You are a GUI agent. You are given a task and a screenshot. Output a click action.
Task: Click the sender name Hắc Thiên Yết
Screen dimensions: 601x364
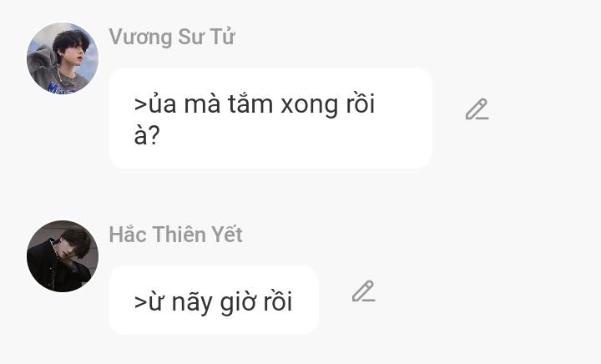pos(175,235)
